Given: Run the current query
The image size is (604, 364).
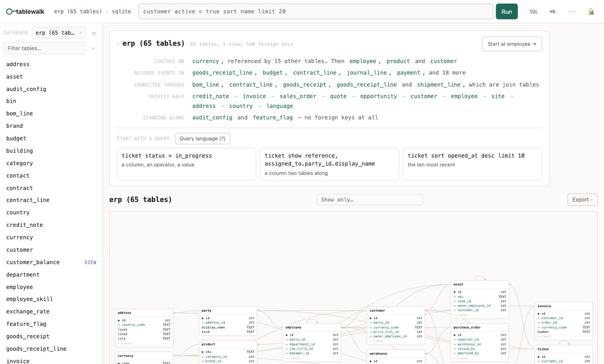Looking at the screenshot, I should (x=507, y=12).
